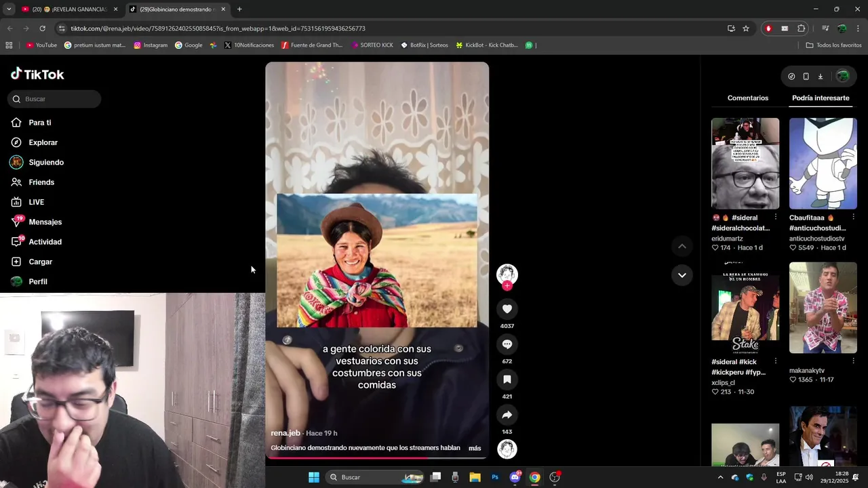
Task: Reload the page in Chrome
Action: (42, 28)
